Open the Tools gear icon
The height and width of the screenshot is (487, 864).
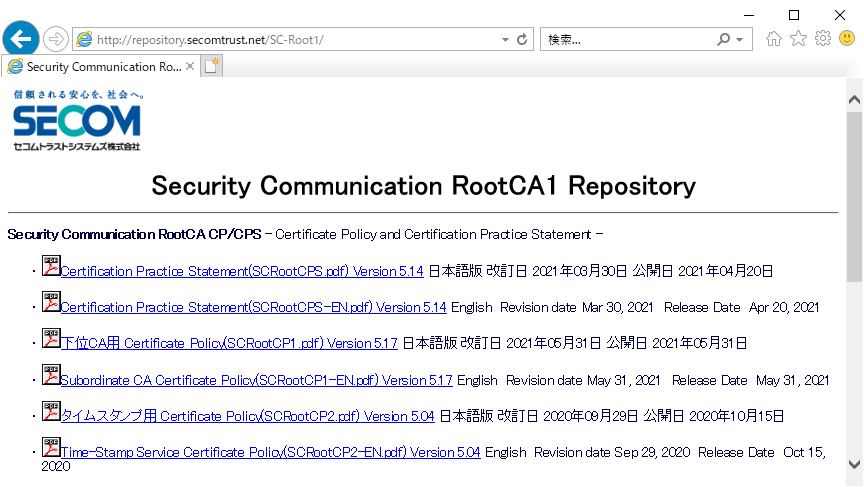(823, 39)
